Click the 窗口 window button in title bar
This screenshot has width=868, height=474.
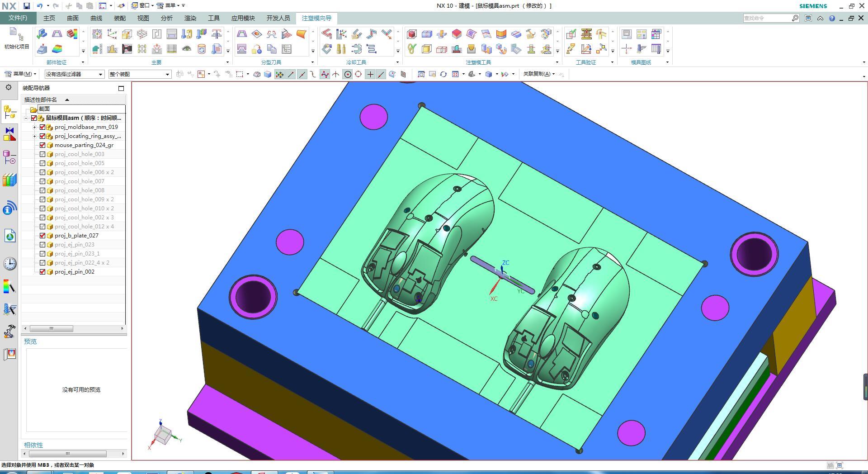pyautogui.click(x=143, y=6)
